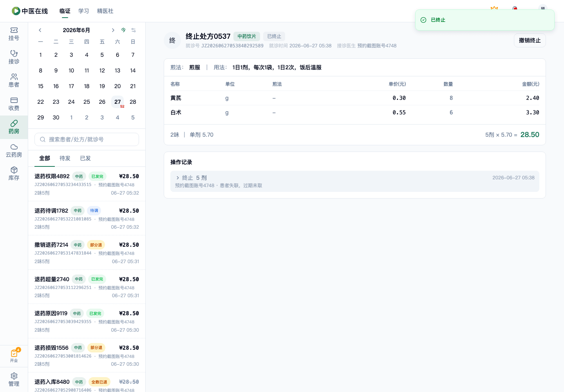Click the 金额(元) column header

(531, 84)
